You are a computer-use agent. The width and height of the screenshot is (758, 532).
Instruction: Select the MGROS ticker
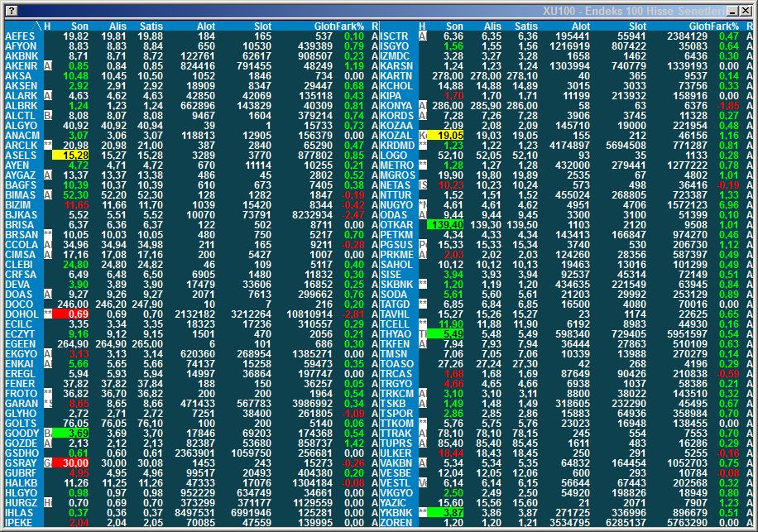coord(397,175)
